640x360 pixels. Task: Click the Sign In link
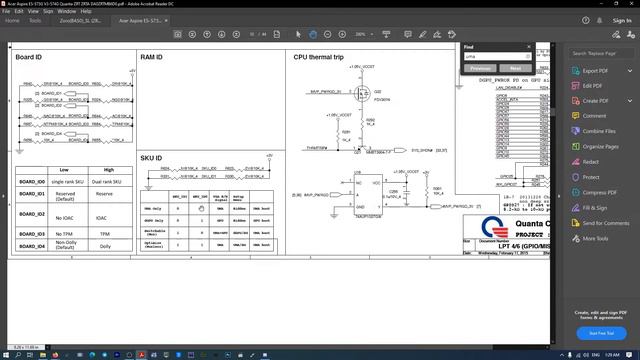[622, 21]
